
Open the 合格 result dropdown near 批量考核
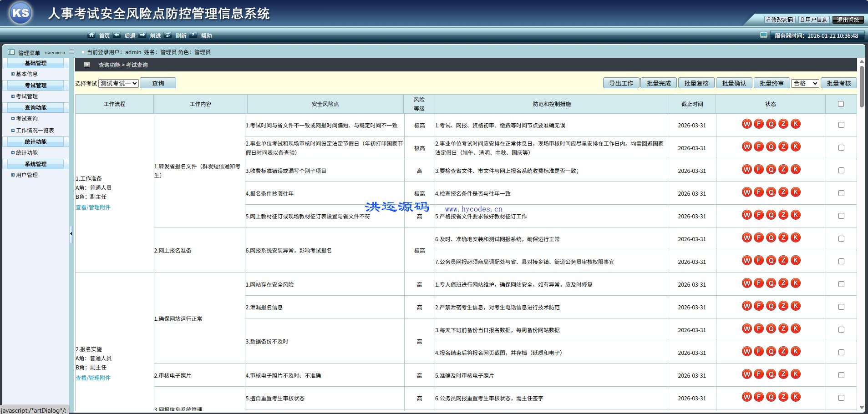coord(805,83)
